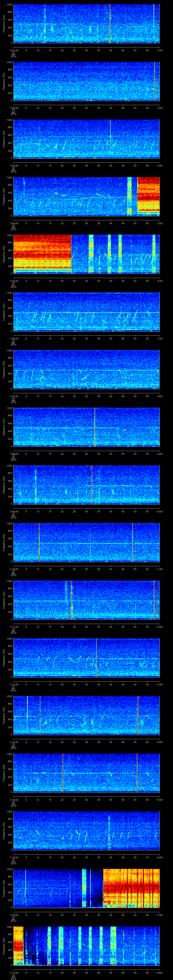Click the '7:06:00' start time label
Image resolution: width=173 pixels, height=980 pixels.
pos(14,339)
